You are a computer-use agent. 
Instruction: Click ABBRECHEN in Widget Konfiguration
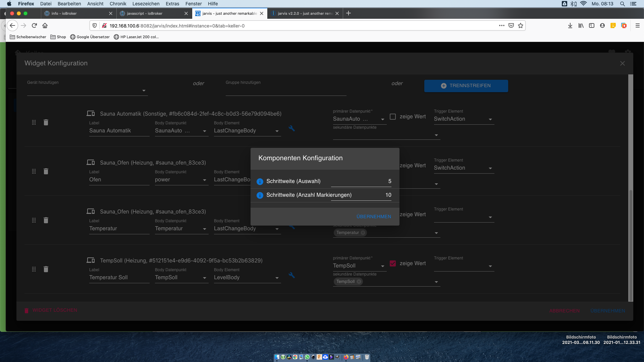(565, 311)
